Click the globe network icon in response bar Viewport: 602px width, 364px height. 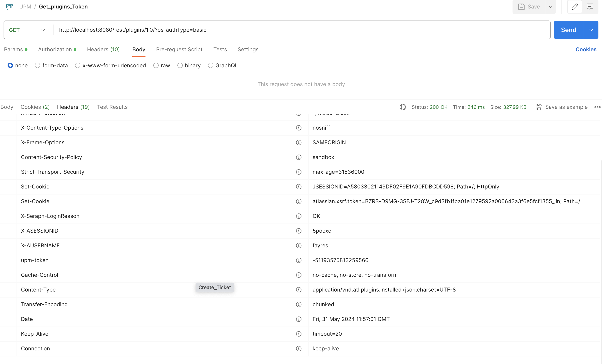pyautogui.click(x=402, y=107)
